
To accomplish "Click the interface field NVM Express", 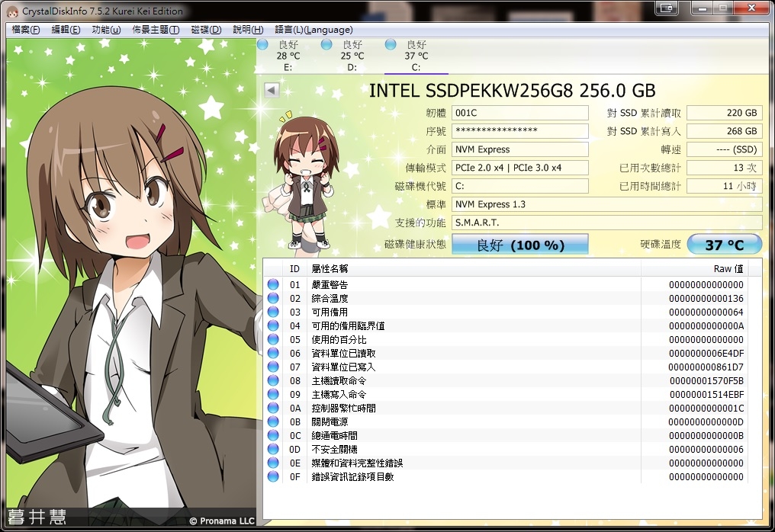I will click(520, 149).
